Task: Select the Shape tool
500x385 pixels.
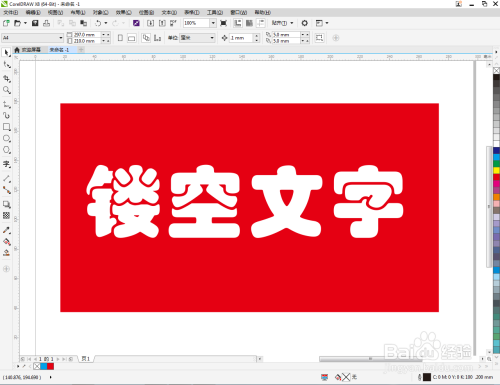Action: (6, 65)
